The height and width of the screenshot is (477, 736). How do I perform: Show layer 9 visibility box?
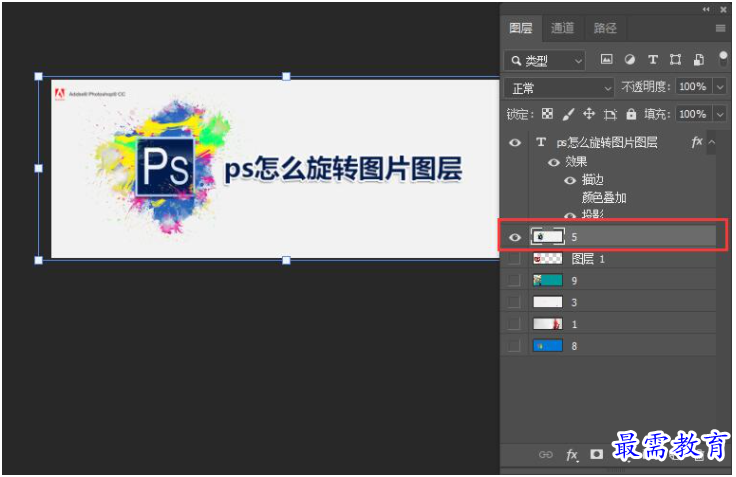(514, 280)
